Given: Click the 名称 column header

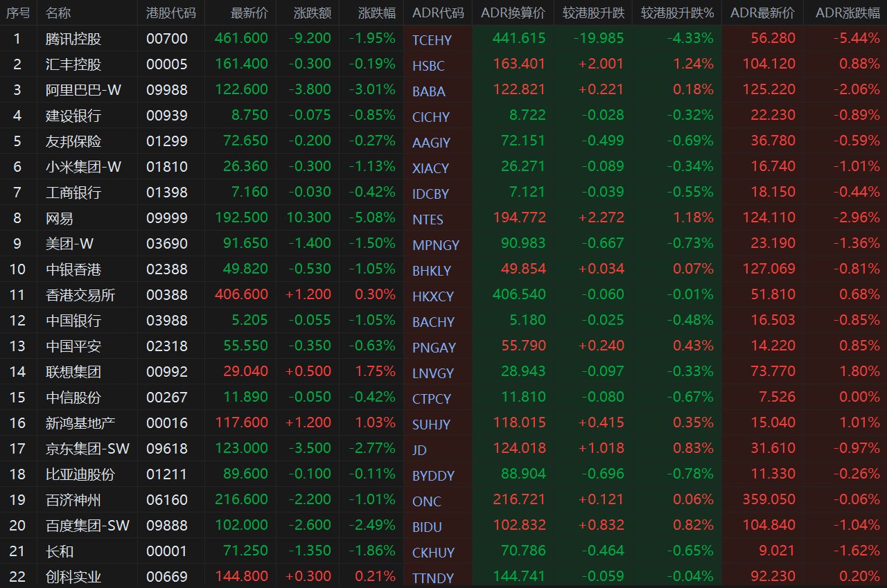Looking at the screenshot, I should [x=58, y=12].
